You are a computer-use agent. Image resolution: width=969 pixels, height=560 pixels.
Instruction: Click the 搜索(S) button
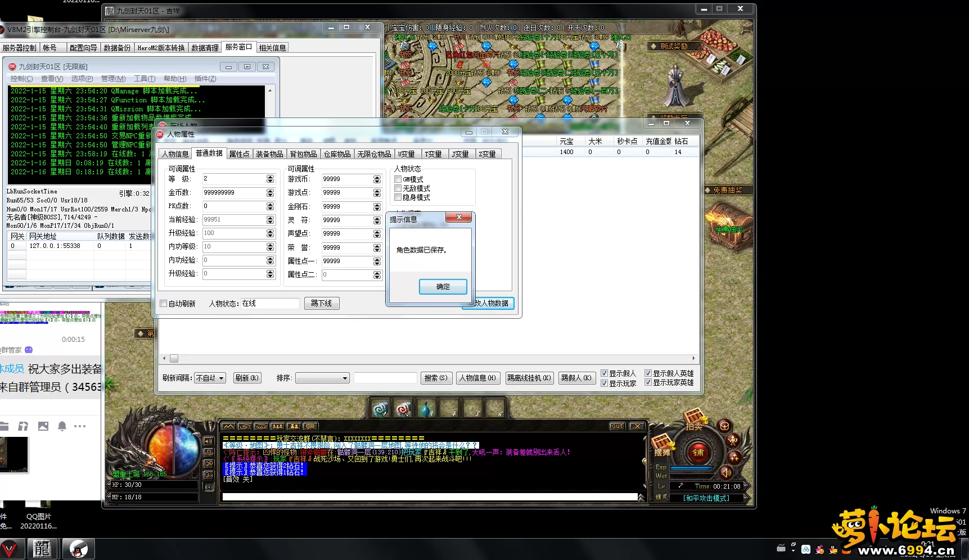436,378
